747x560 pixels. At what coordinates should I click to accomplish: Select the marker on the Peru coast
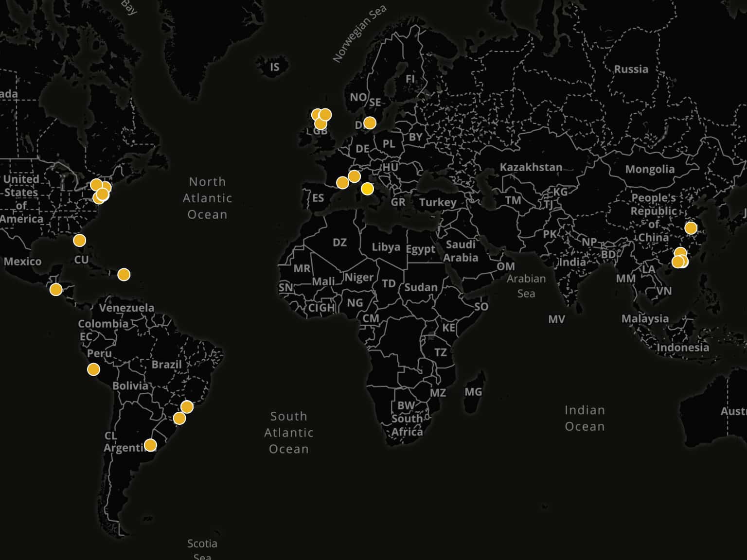coord(93,369)
